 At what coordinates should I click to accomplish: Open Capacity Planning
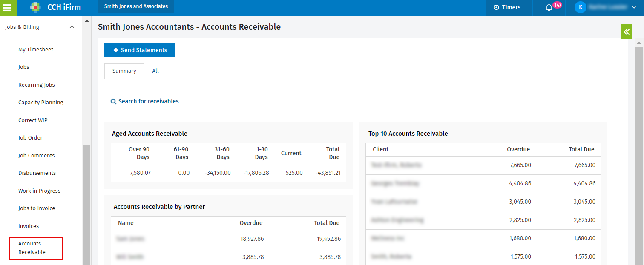coord(41,103)
